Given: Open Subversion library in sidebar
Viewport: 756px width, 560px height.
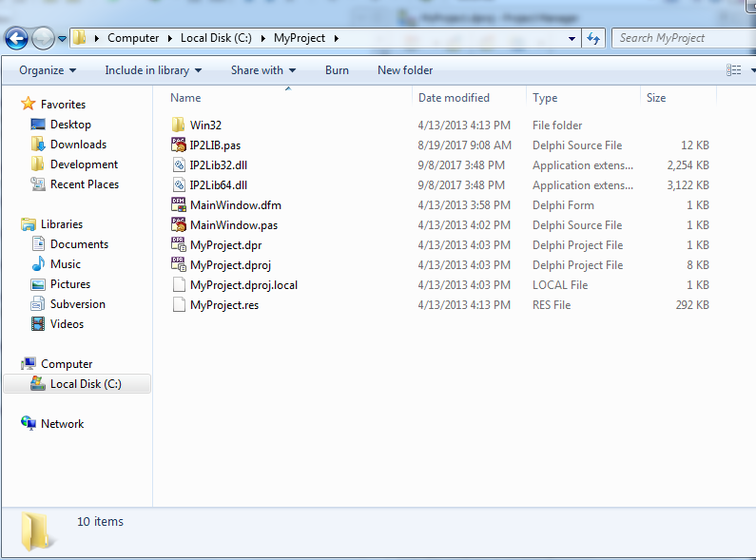Looking at the screenshot, I should tap(77, 304).
